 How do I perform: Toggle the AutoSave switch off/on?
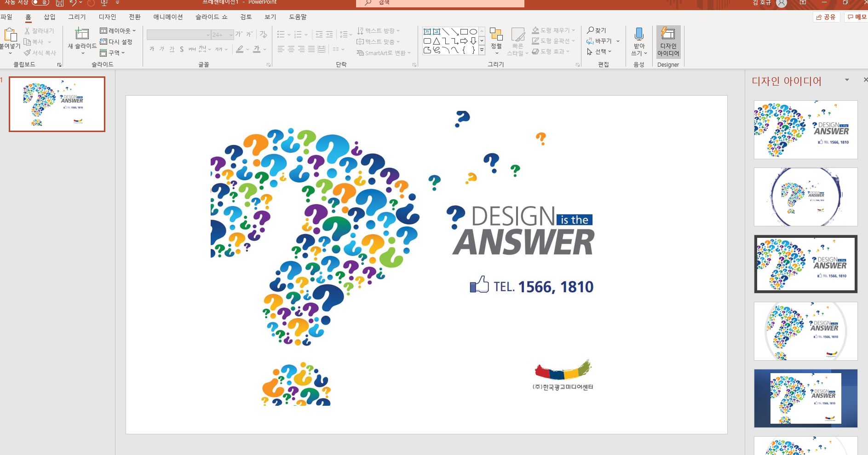[x=40, y=2]
